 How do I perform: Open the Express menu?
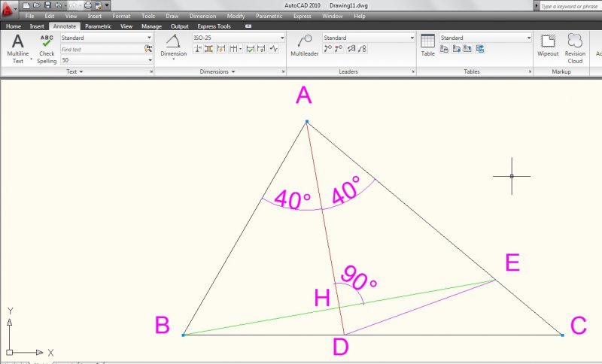(303, 16)
